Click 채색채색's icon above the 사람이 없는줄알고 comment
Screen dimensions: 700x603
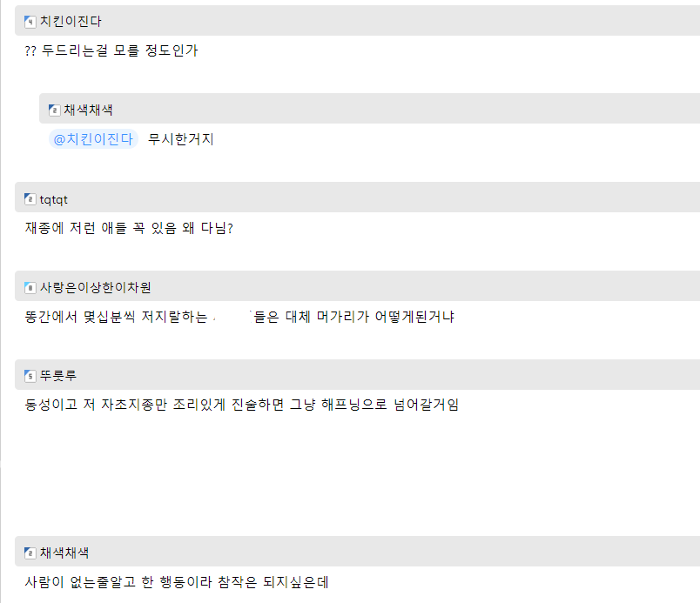point(30,553)
